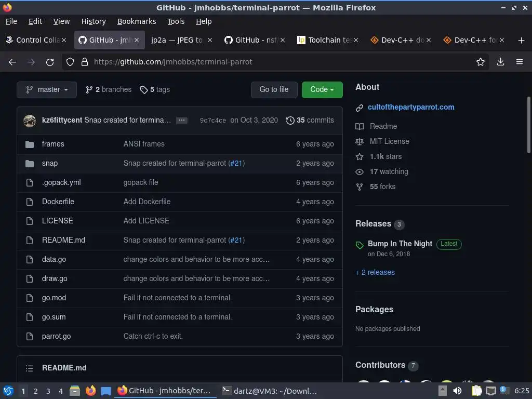View the 1.1k stars link

(x=386, y=157)
